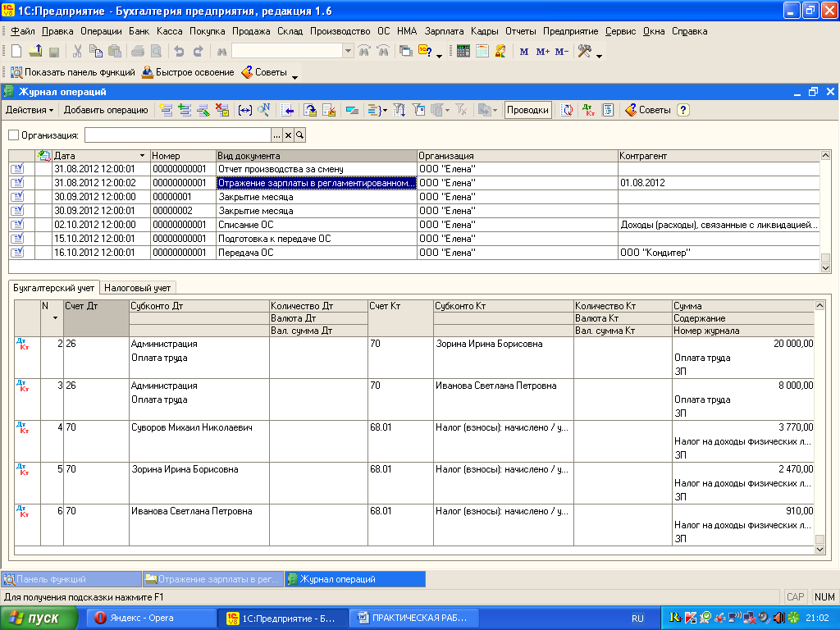This screenshot has height=630, width=840.
Task: Click the Add new record icon in the journal toolbar
Action: 166,111
